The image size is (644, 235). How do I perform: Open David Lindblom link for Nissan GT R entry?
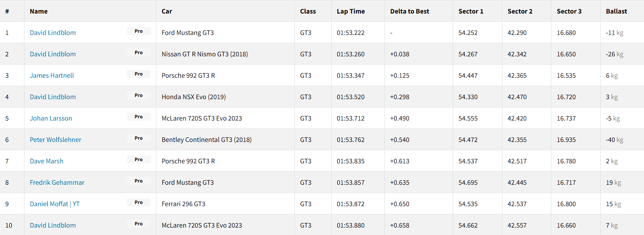(53, 54)
